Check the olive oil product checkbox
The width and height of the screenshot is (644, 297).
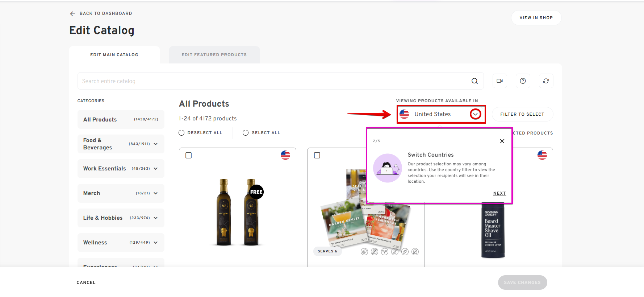pos(189,155)
